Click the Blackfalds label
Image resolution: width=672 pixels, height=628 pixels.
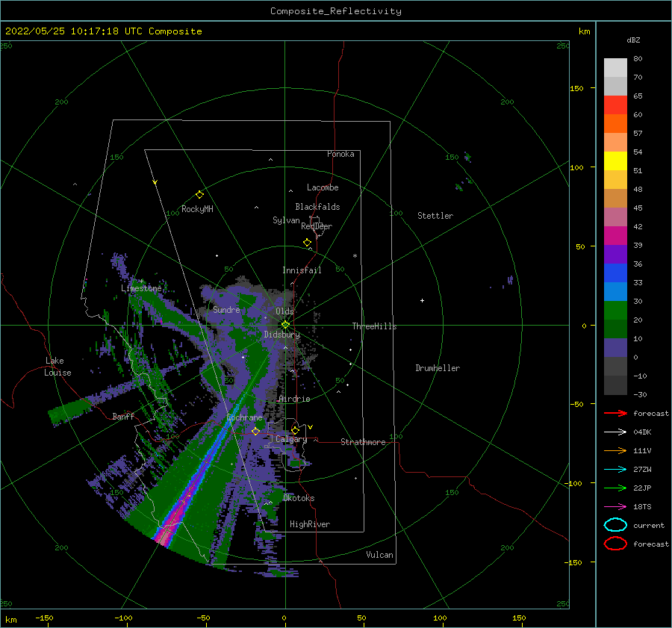point(317,207)
